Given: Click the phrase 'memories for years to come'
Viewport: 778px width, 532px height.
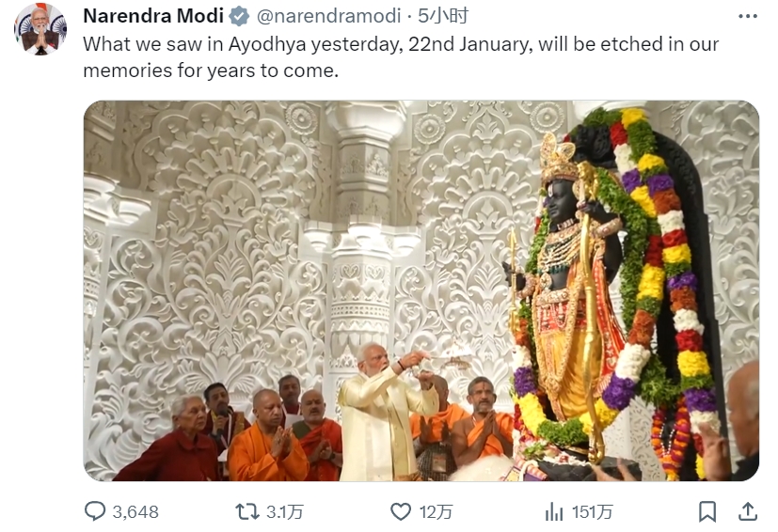Looking at the screenshot, I should [x=210, y=70].
